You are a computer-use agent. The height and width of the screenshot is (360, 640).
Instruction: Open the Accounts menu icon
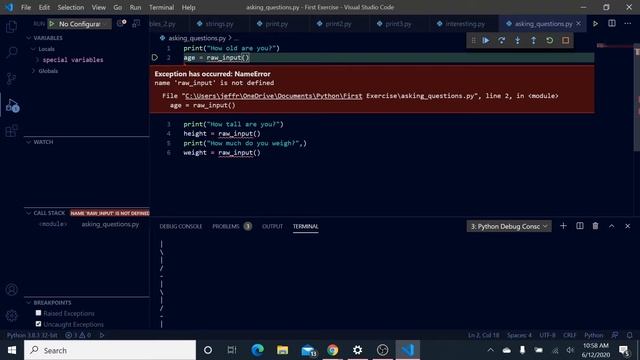[11, 289]
